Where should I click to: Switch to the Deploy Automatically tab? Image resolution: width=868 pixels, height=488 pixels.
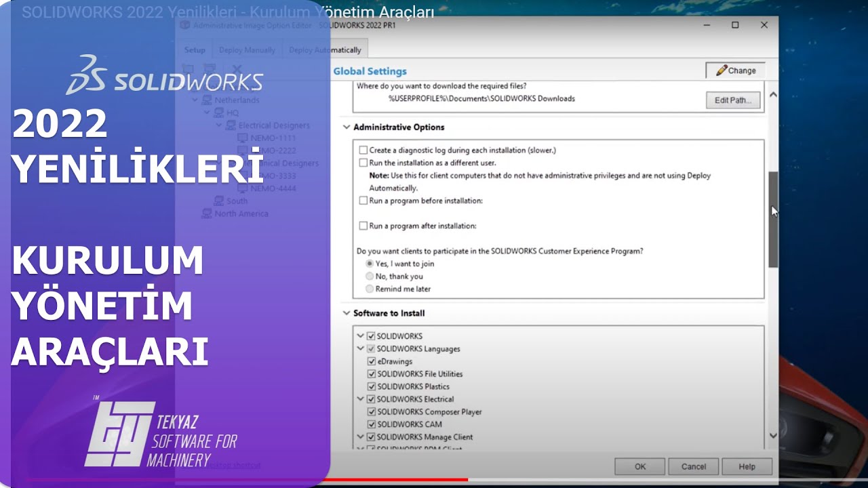325,49
